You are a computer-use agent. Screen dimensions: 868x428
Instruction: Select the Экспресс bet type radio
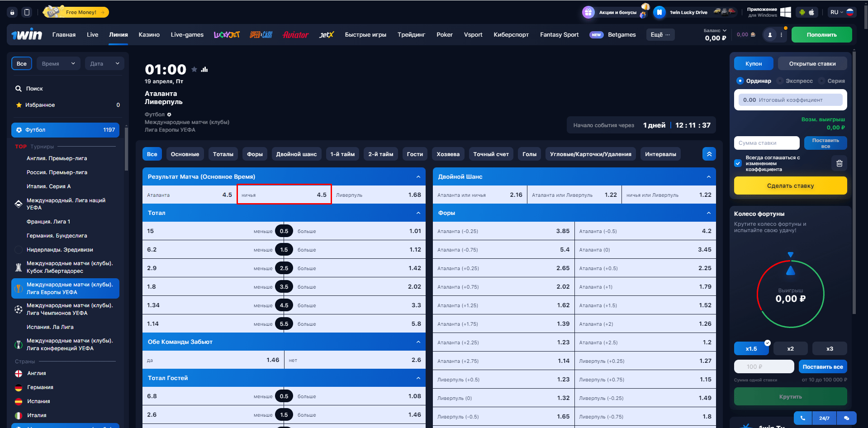pyautogui.click(x=780, y=81)
